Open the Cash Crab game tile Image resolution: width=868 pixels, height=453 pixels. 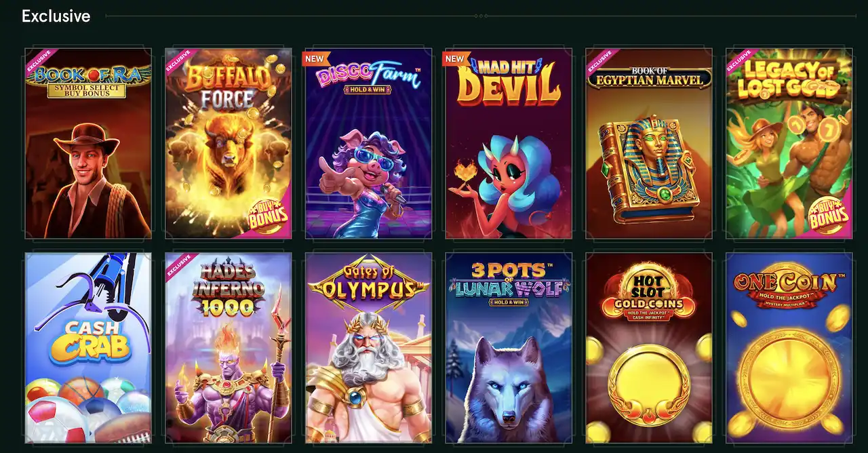click(x=88, y=348)
